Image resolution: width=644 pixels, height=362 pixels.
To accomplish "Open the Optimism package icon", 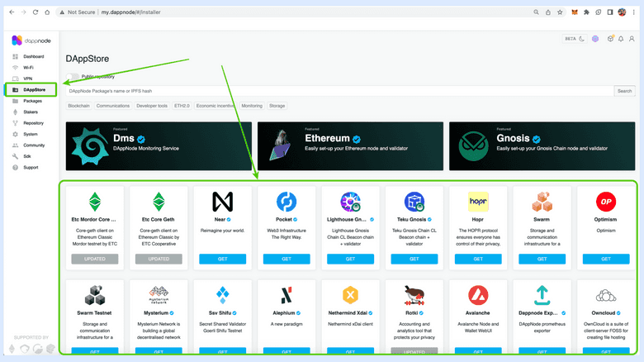I will [x=606, y=202].
